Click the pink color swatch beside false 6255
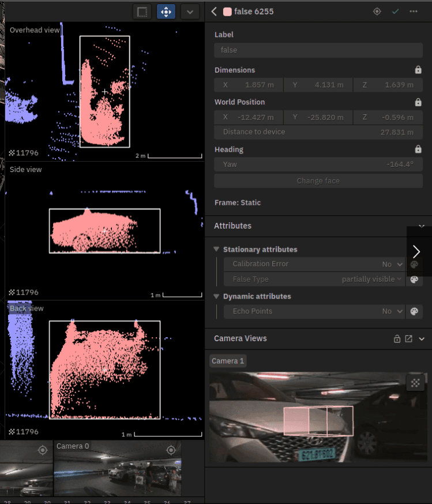This screenshot has width=432, height=504. [x=227, y=12]
